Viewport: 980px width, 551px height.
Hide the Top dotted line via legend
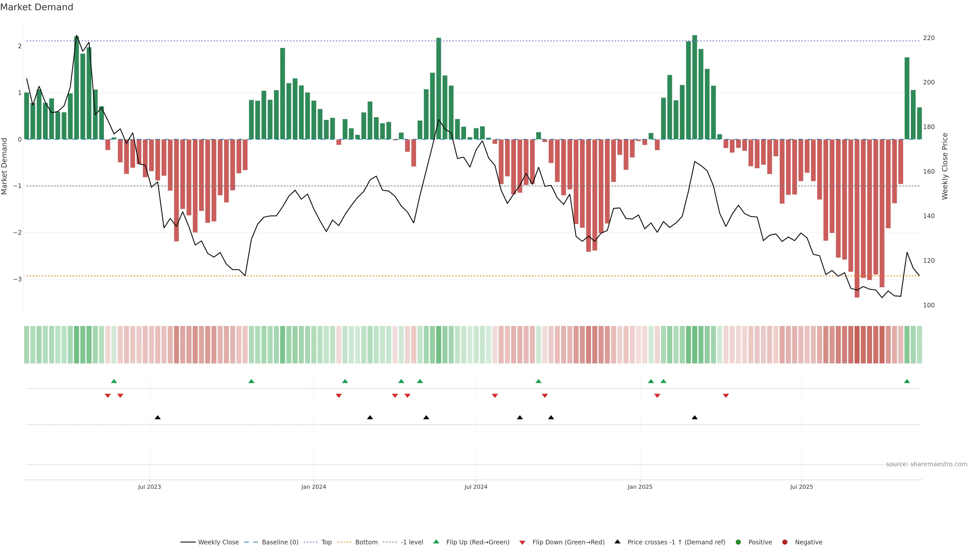pyautogui.click(x=326, y=542)
